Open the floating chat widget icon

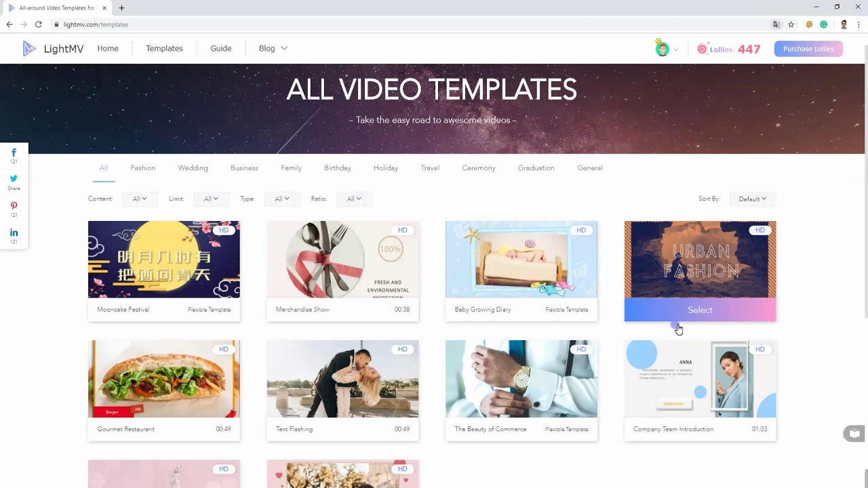[854, 434]
